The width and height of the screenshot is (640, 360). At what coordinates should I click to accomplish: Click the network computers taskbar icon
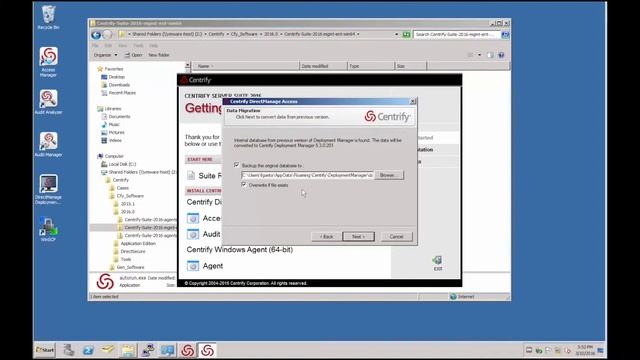coord(148,350)
